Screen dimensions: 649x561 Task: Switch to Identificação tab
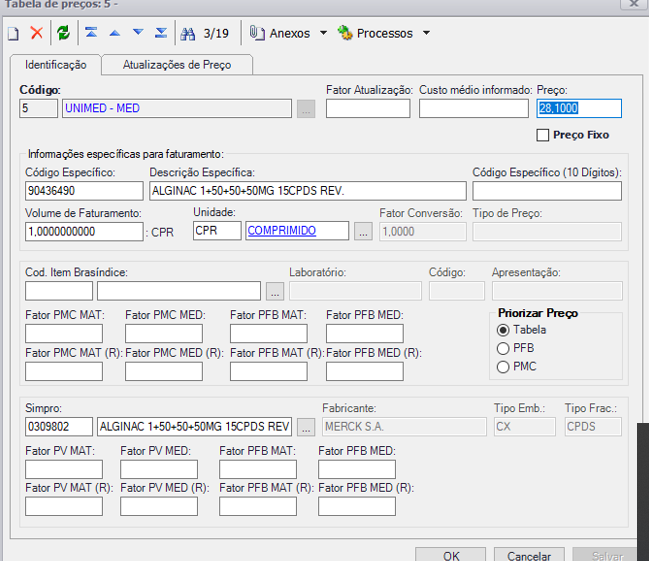coord(56,65)
